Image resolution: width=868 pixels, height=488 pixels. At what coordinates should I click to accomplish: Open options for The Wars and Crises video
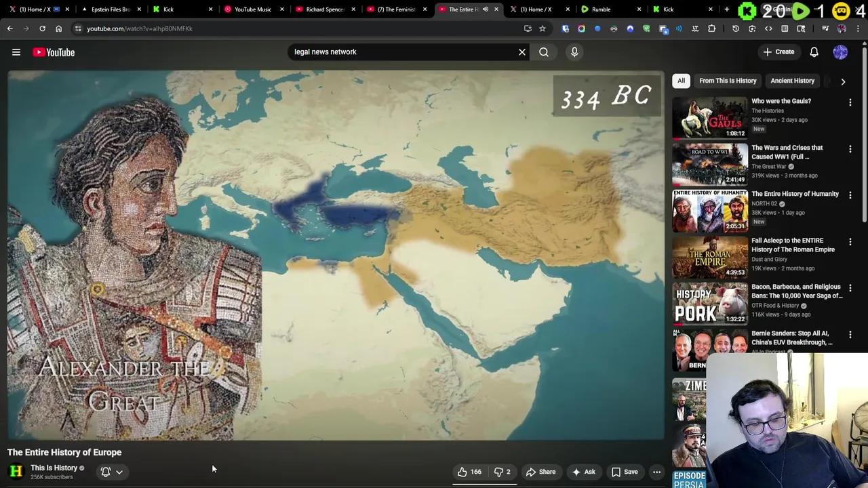(850, 148)
